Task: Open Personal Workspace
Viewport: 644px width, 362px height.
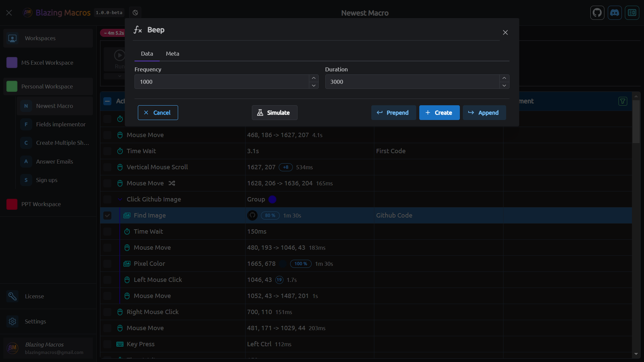Action: pyautogui.click(x=48, y=86)
